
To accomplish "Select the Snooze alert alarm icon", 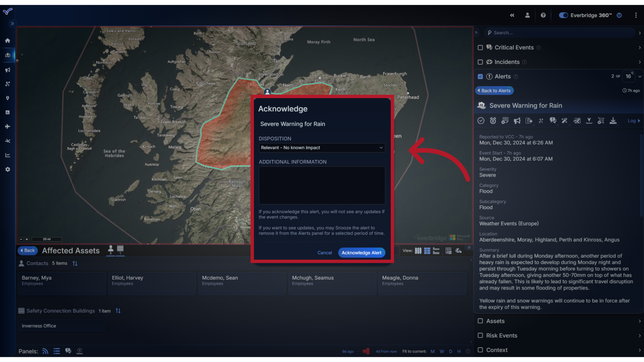I will [x=493, y=121].
